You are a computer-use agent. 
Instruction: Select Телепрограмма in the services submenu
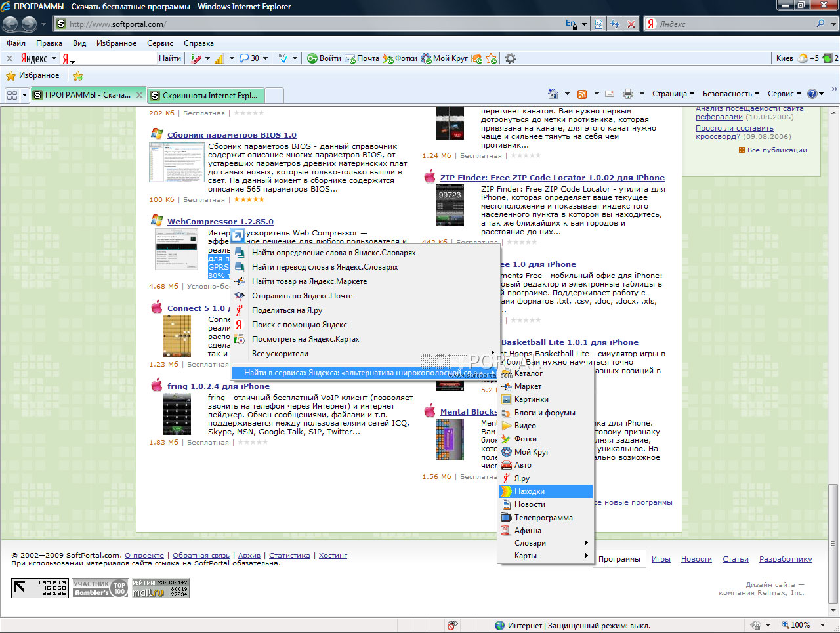546,518
